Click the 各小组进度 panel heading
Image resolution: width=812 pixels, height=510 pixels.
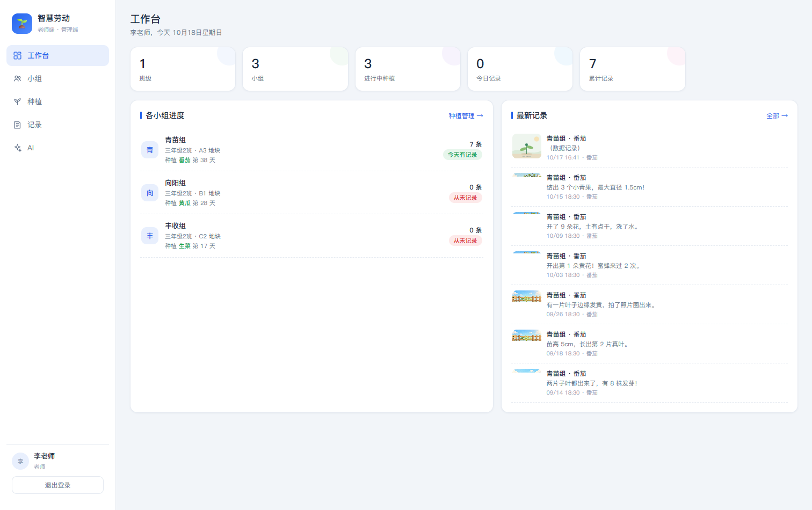(165, 115)
